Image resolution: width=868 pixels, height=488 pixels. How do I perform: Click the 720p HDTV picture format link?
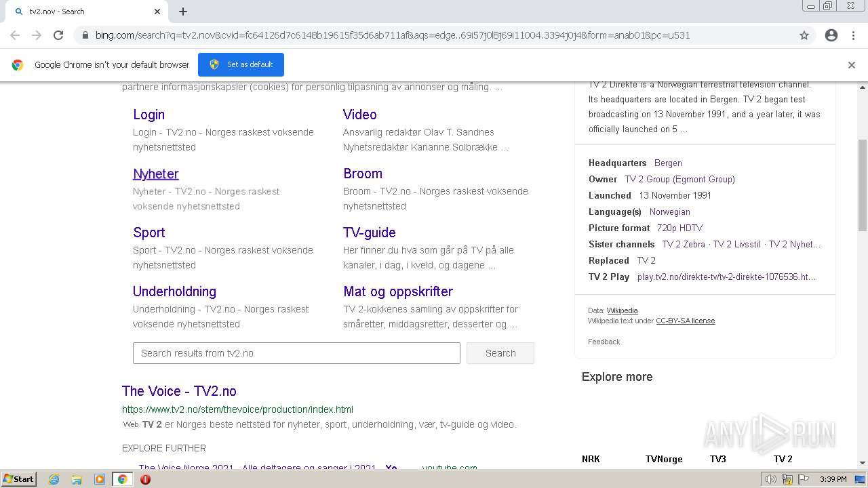coord(679,228)
